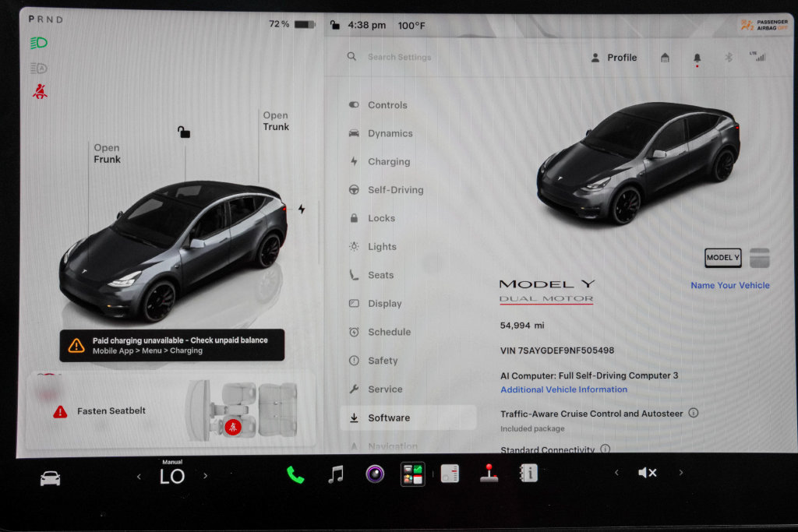The height and width of the screenshot is (532, 798).
Task: Open the phone app in the dock
Action: [295, 475]
